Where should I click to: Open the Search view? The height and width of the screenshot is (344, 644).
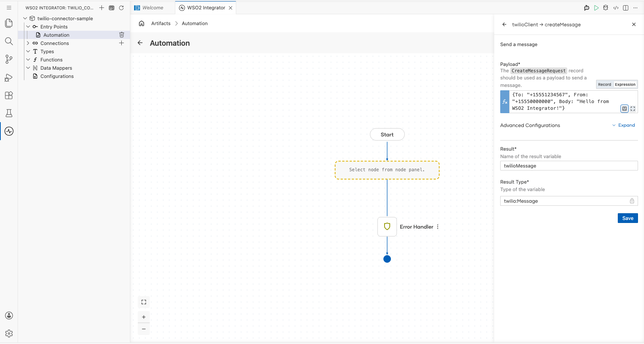[9, 41]
